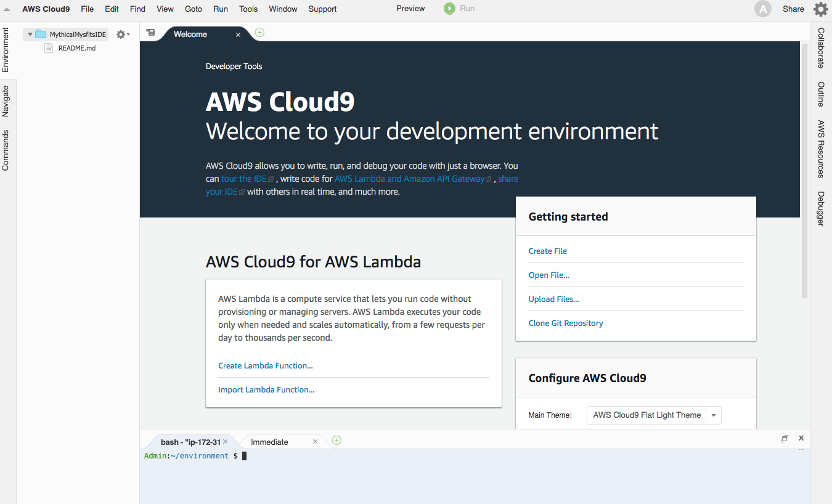Add a new terminal tab with plus icon

(336, 440)
